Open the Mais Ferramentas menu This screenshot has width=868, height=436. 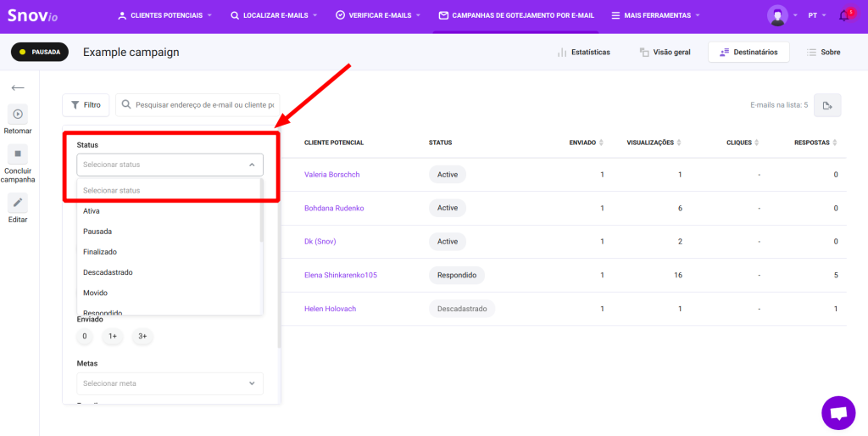point(656,15)
